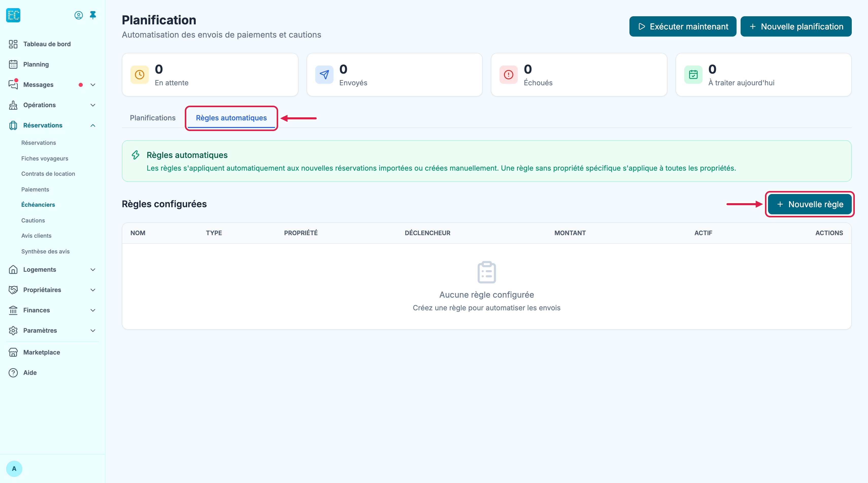868x483 pixels.
Task: Open Avis clients in the sidebar
Action: [36, 236]
